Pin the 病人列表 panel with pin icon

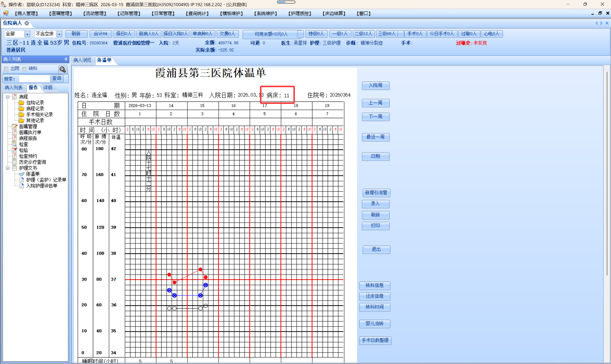(x=66, y=59)
